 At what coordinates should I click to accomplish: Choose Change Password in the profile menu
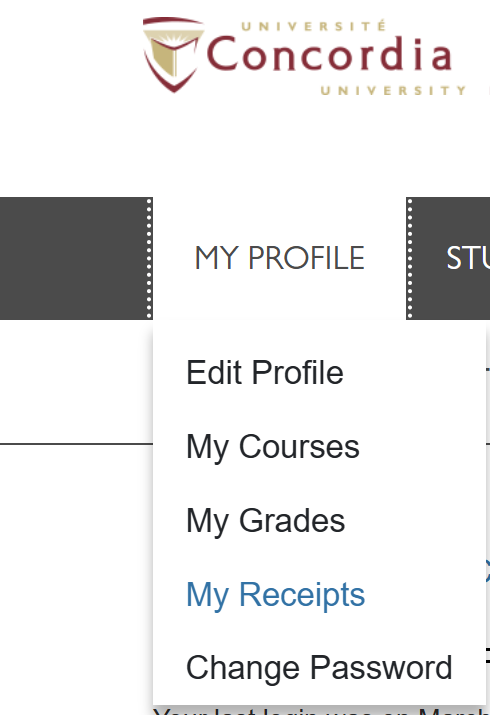(319, 668)
